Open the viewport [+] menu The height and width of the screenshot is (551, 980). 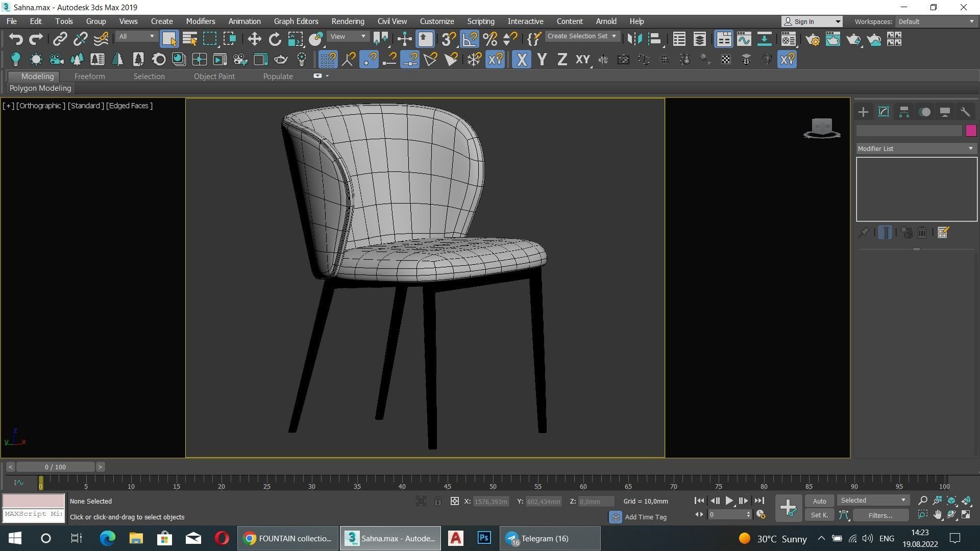8,106
